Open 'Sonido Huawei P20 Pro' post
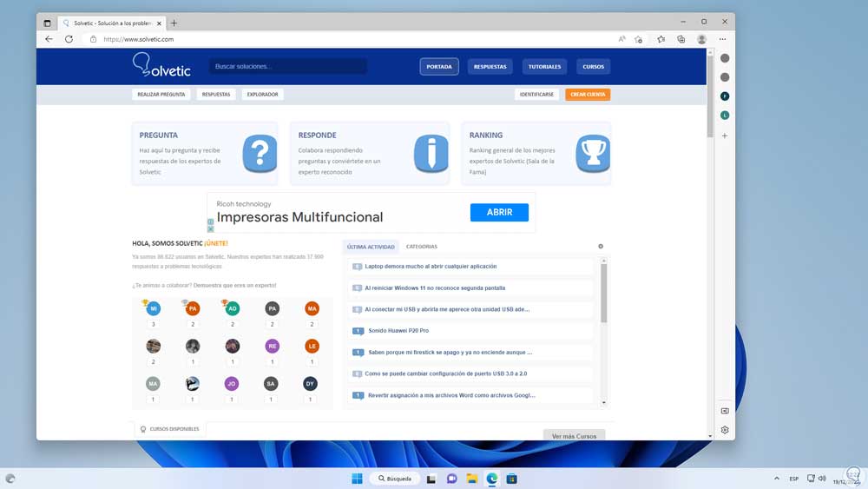The width and height of the screenshot is (868, 489). [398, 331]
